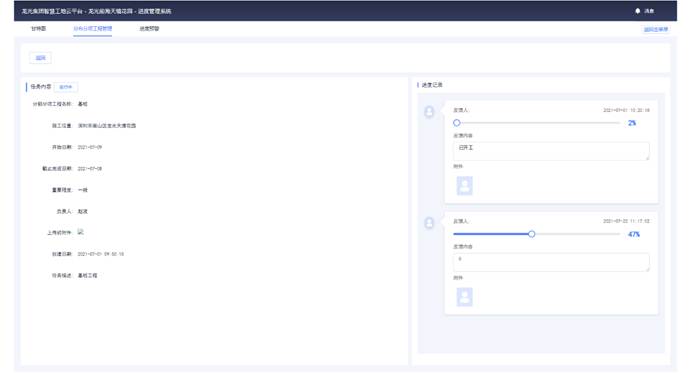Viewport: 691px width, 373px height.
Task: Click the slider handle at 2% progress
Action: (457, 123)
